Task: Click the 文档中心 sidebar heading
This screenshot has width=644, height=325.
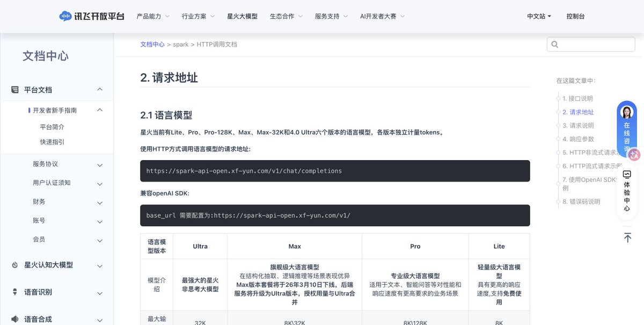Action: click(46, 56)
